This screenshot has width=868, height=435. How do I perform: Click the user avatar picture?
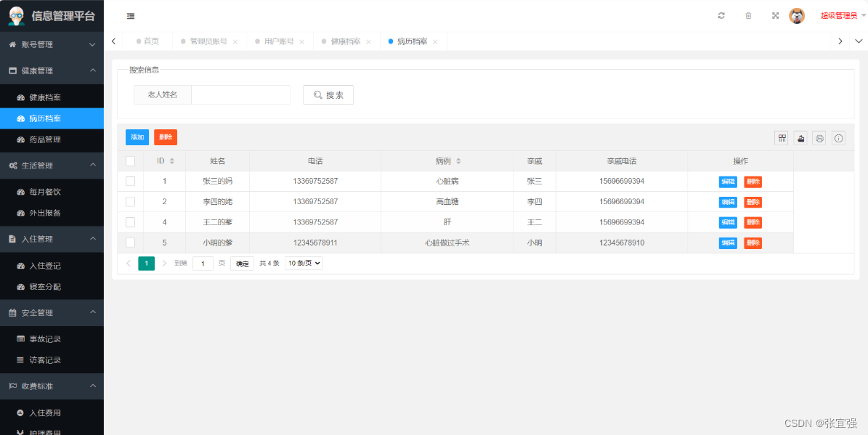[797, 15]
